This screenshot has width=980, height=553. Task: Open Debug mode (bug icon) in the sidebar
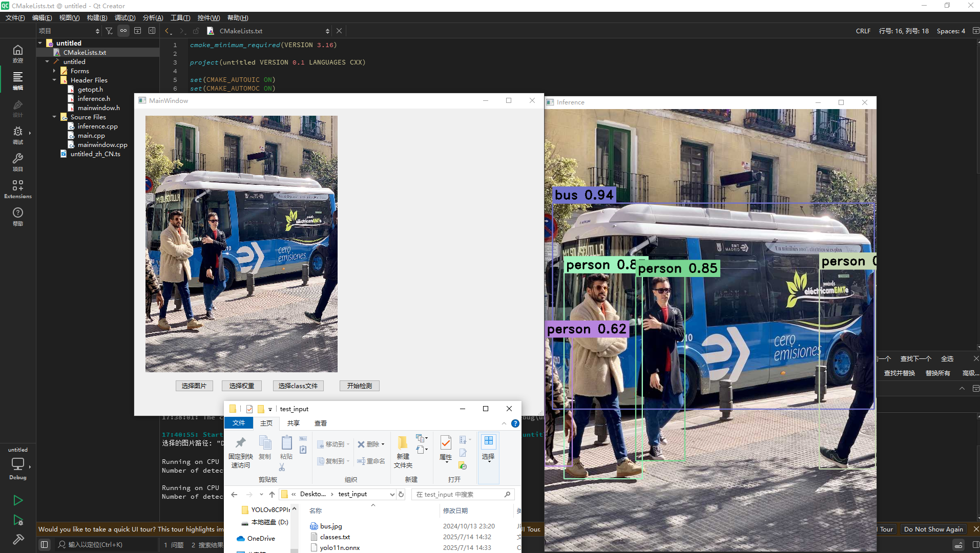point(18,135)
